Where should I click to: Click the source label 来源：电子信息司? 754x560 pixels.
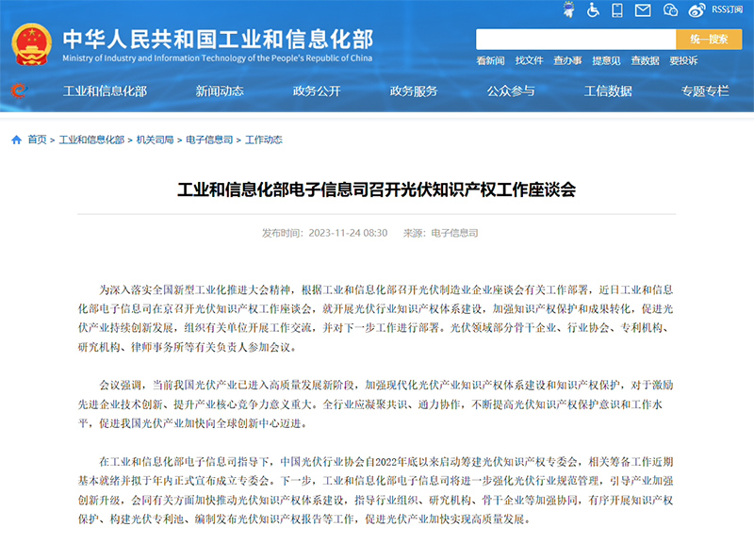tap(440, 233)
